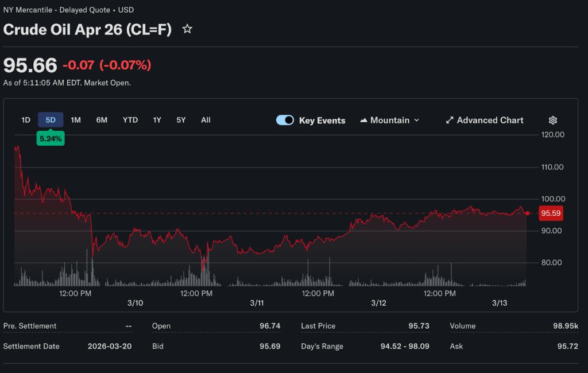The image size is (588, 373).
Task: Switch to the 1M range
Action: (x=76, y=120)
